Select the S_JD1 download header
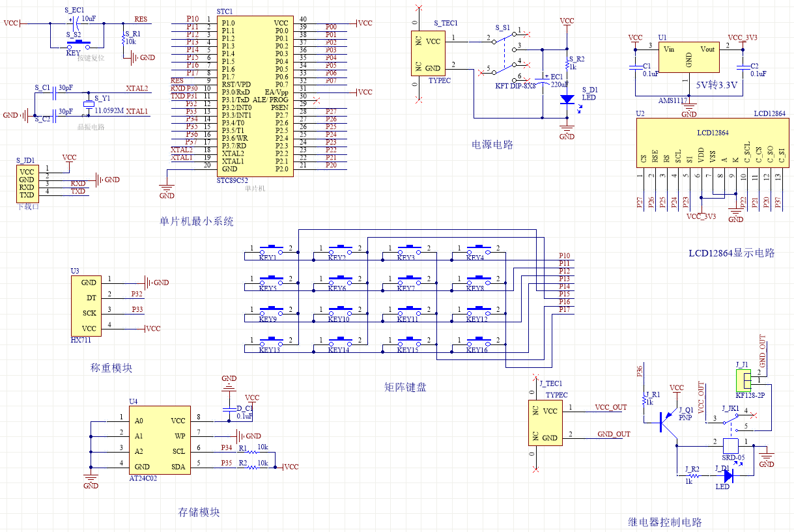 point(27,183)
